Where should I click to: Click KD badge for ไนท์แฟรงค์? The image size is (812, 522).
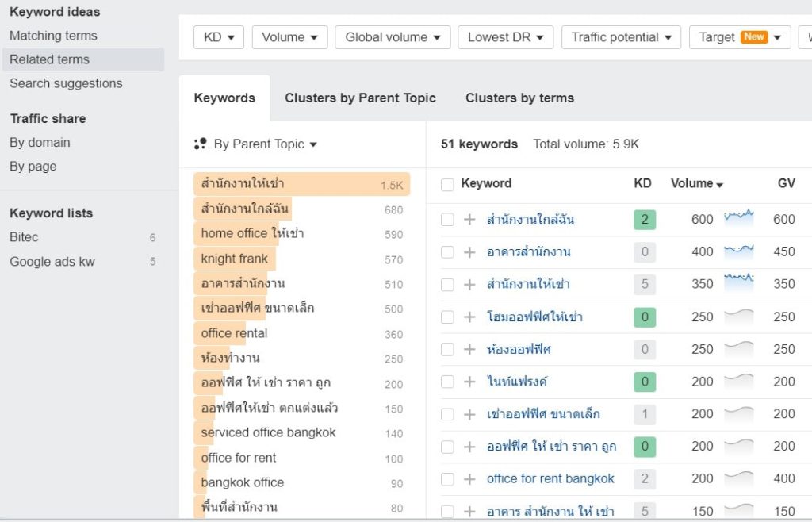[x=645, y=382]
